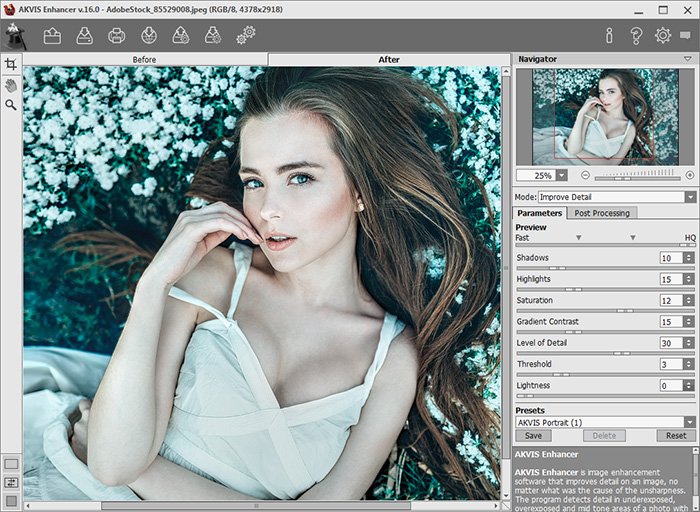Select the Zoom magnifier tool
The width and height of the screenshot is (700, 512).
point(11,104)
